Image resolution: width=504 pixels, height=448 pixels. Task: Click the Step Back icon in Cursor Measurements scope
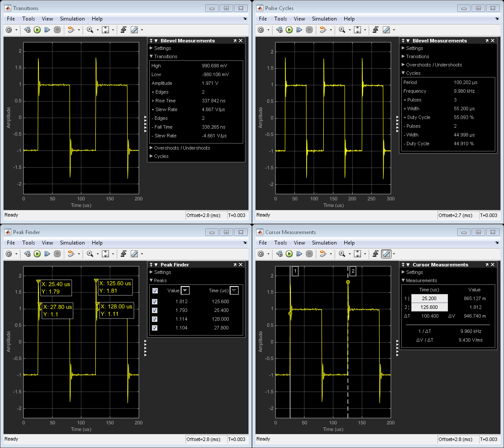click(x=279, y=254)
